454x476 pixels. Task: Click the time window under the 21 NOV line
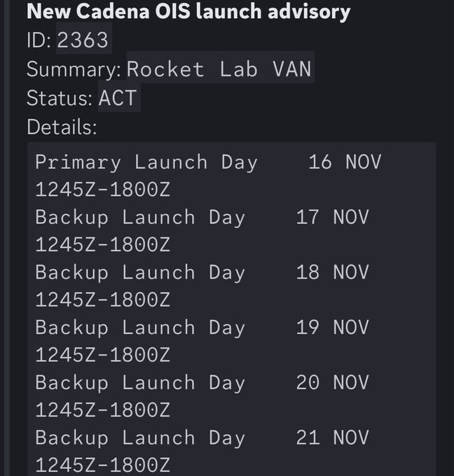pos(102,465)
